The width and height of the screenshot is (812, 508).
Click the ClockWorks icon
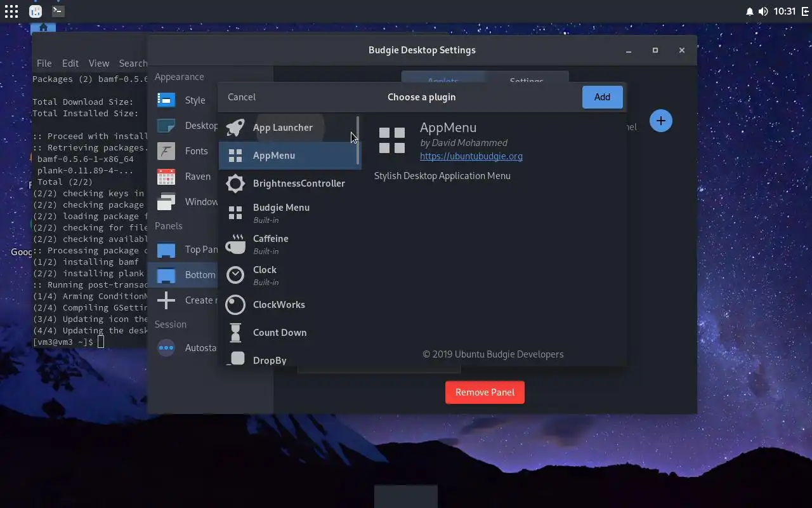pyautogui.click(x=235, y=305)
